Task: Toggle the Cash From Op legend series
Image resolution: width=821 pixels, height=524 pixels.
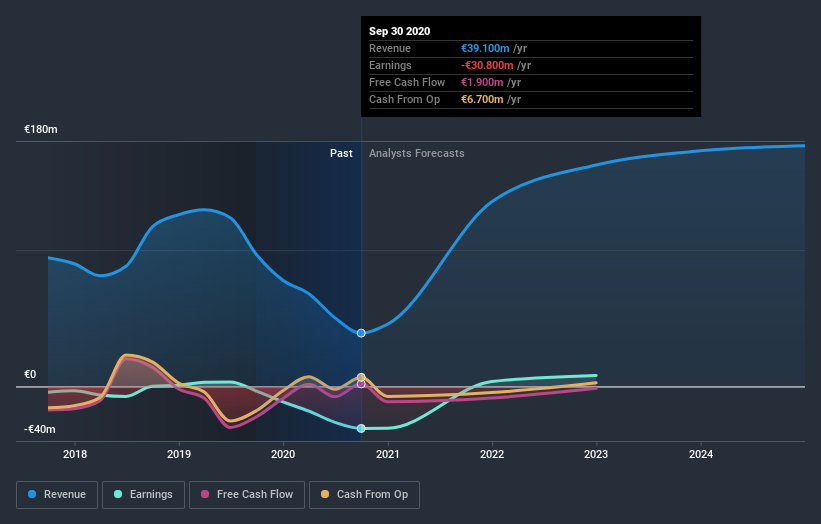Action: (364, 495)
